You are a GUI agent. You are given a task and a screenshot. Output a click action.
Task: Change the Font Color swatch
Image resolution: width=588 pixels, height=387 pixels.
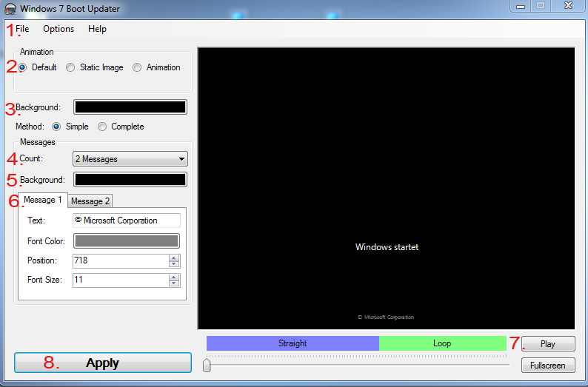click(x=127, y=241)
